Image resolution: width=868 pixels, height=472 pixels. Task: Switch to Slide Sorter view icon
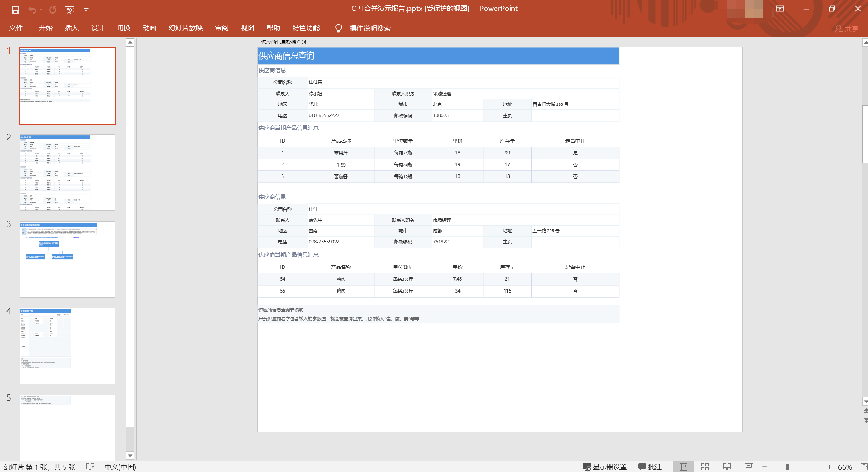coord(705,467)
